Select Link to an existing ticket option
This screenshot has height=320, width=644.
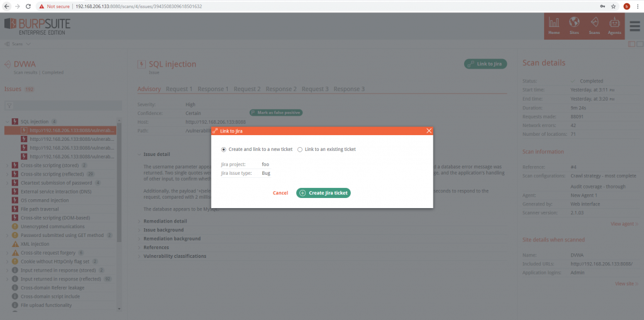click(300, 150)
